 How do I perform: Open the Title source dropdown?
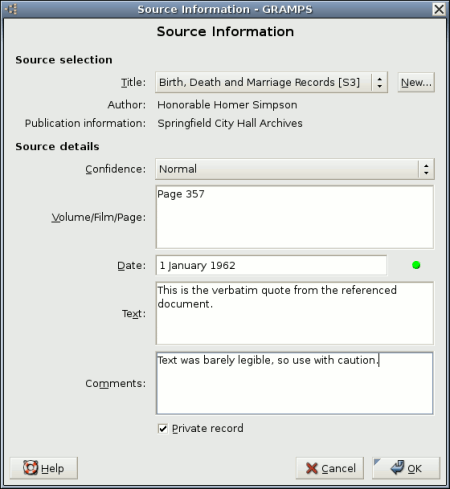tap(271, 82)
